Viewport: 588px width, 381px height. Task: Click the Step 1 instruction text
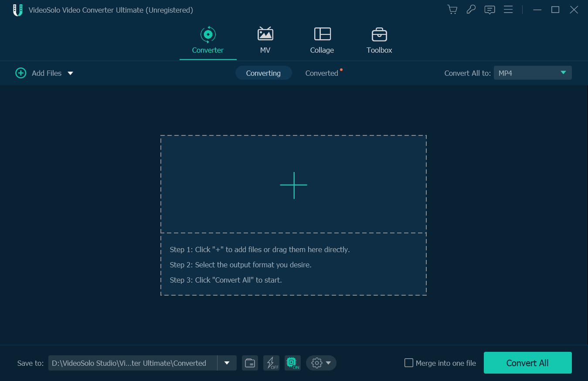[260, 250]
